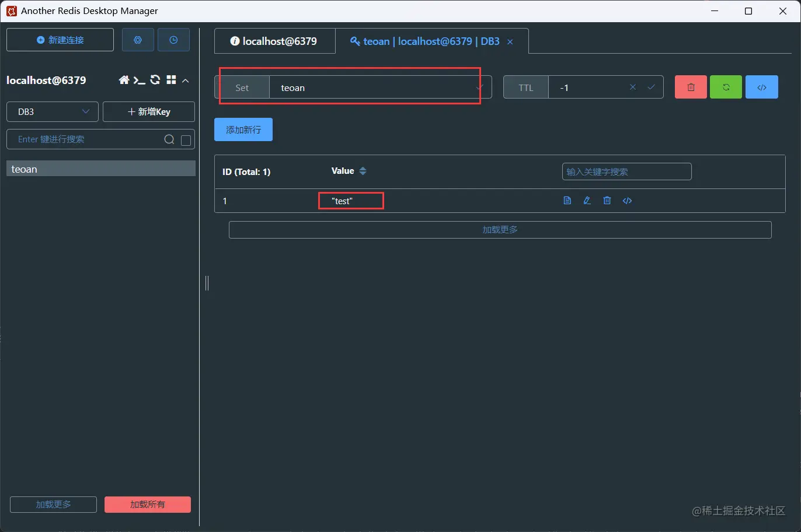Click blue dump command button
This screenshot has height=532, width=801.
click(761, 87)
